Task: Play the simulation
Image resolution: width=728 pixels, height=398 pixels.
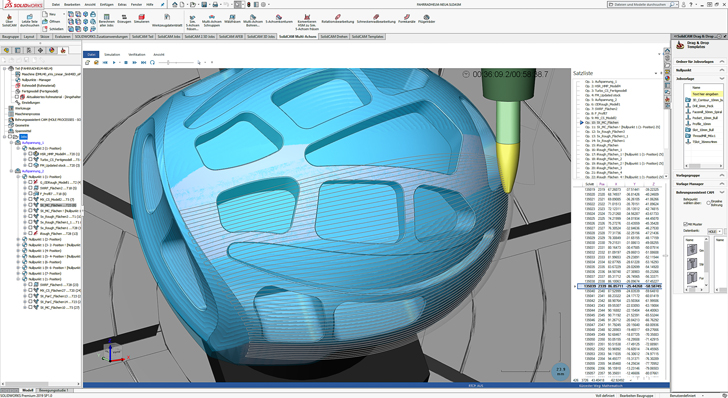Action: (x=114, y=62)
